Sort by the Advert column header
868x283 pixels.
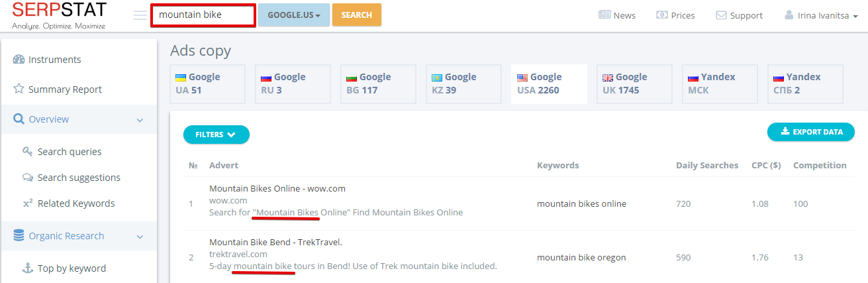224,165
